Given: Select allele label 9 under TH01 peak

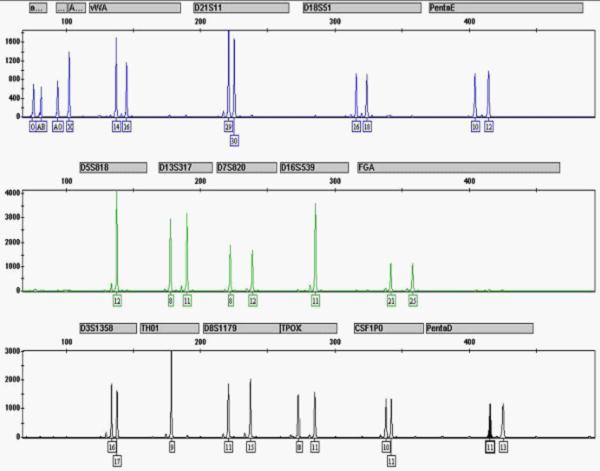Looking at the screenshot, I should pos(171,447).
